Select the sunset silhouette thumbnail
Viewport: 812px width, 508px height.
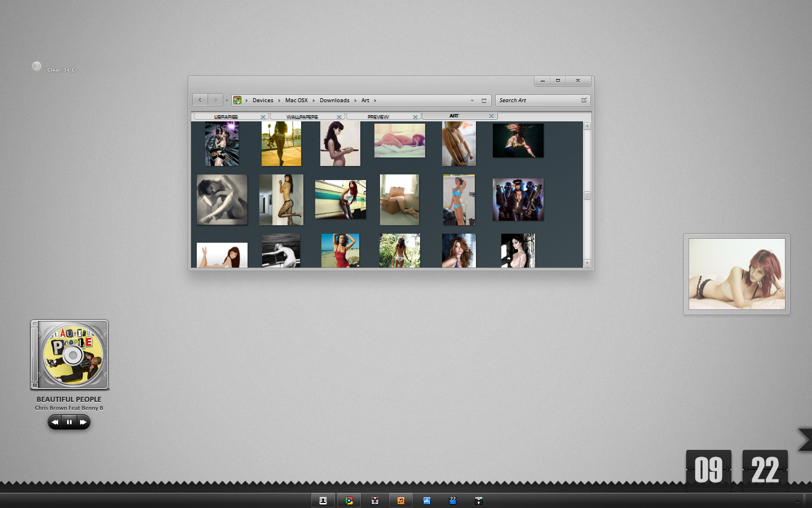click(281, 144)
